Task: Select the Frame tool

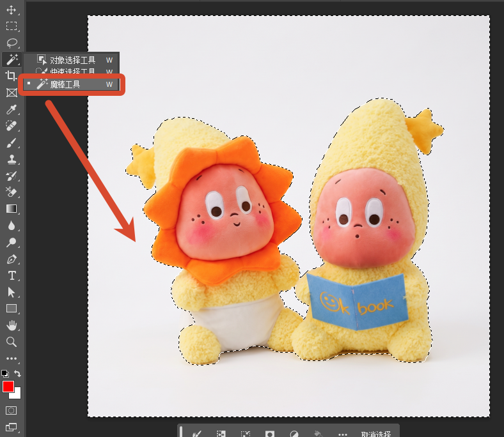Action: click(12, 93)
